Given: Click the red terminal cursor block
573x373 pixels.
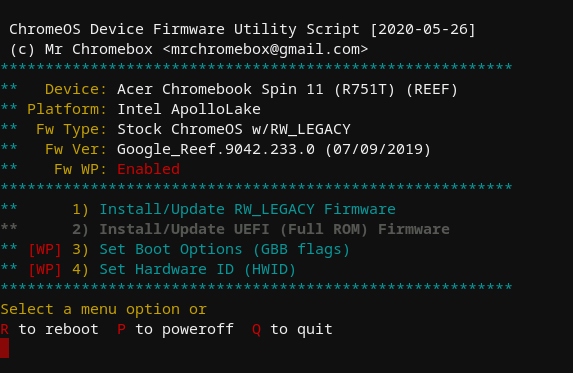Looking at the screenshot, I should pyautogui.click(x=4, y=348).
